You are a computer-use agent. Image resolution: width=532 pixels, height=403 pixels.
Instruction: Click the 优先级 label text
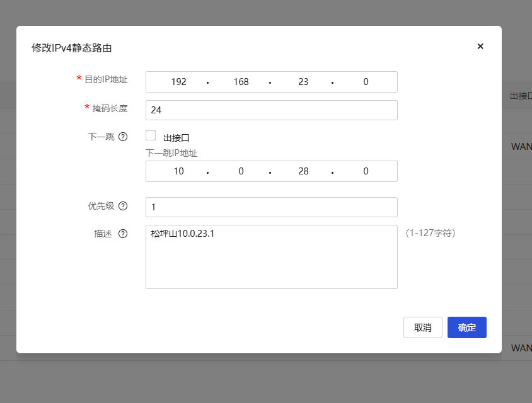tap(101, 206)
